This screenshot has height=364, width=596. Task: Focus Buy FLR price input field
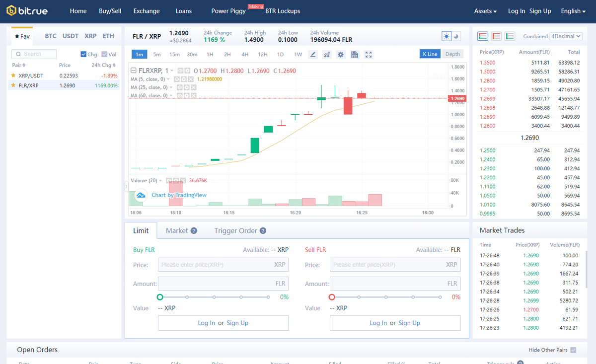coord(223,265)
